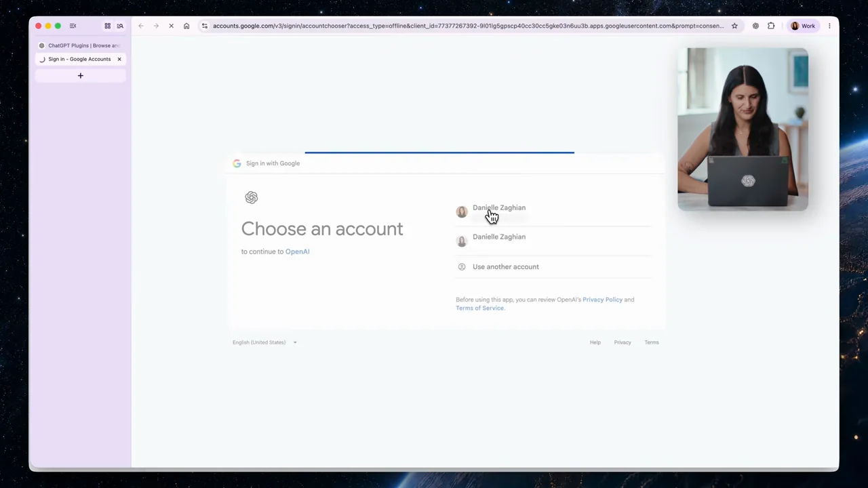The image size is (868, 488).
Task: Click the first account's avatar picture
Action: [462, 211]
